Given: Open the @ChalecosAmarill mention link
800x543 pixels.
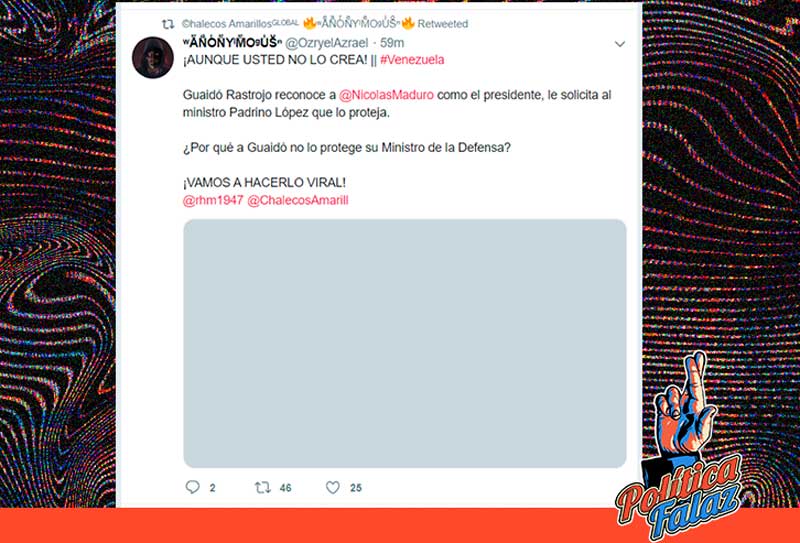Looking at the screenshot, I should (297, 200).
